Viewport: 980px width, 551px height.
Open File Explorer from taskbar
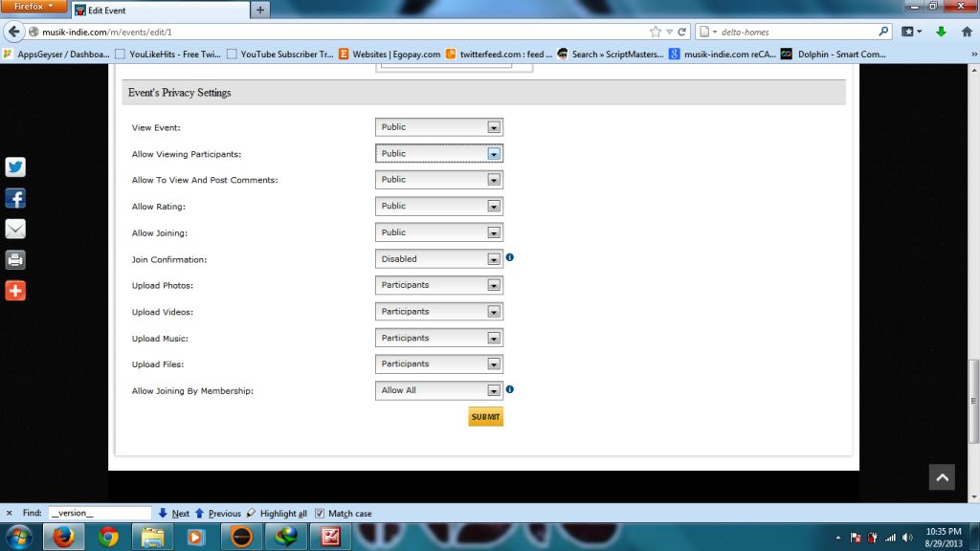point(152,537)
